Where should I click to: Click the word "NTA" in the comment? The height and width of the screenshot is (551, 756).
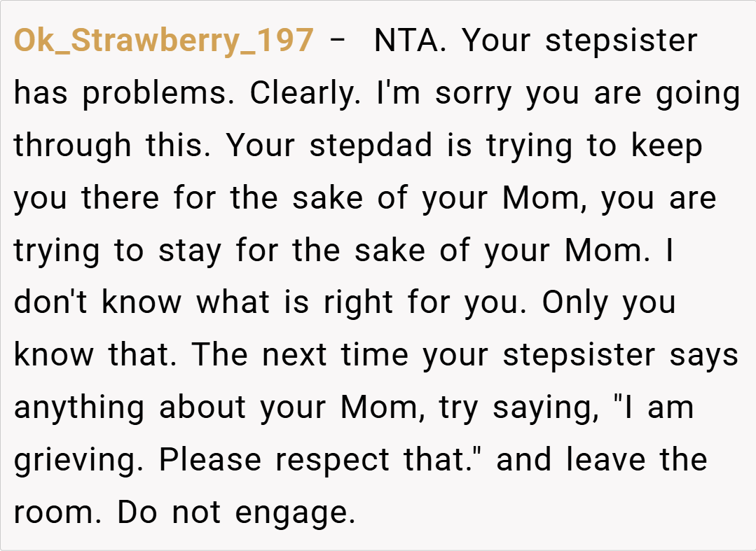[x=406, y=41]
